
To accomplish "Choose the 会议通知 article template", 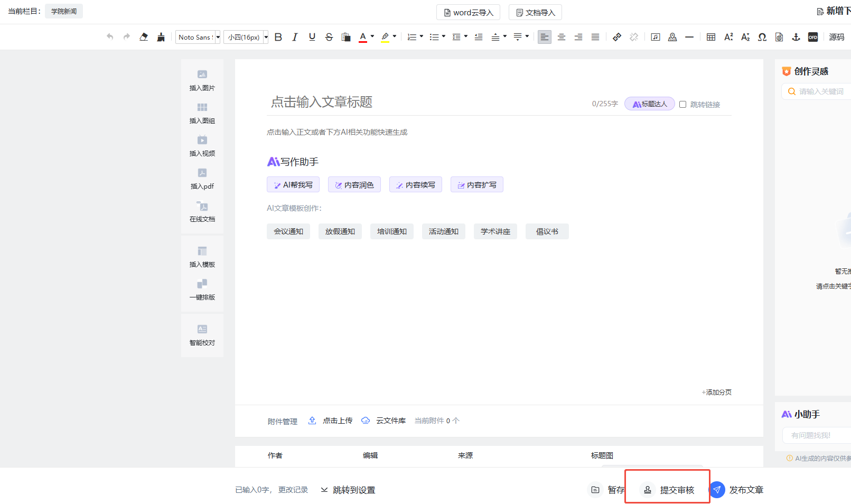I will (x=288, y=231).
